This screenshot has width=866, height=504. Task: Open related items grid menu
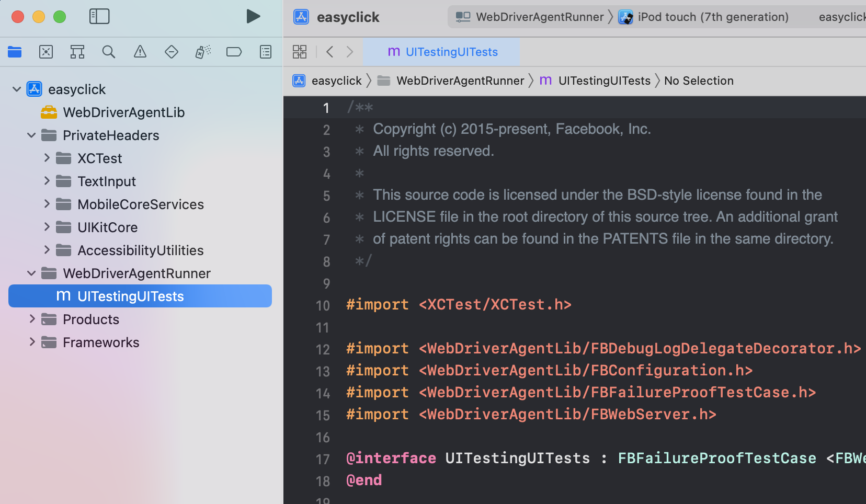pyautogui.click(x=300, y=52)
